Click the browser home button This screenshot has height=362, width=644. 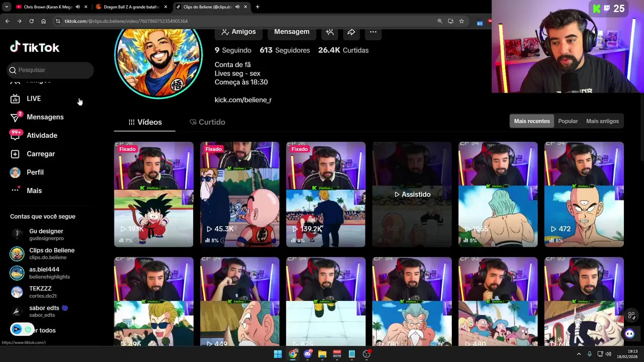(44, 21)
